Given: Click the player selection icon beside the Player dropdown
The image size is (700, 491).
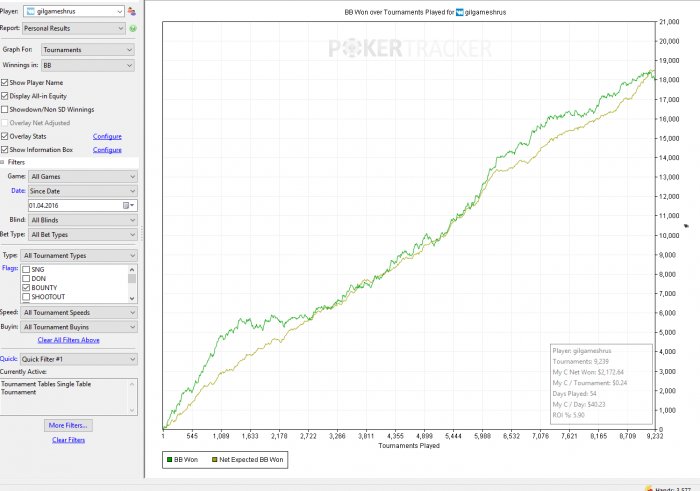Looking at the screenshot, I should (132, 12).
